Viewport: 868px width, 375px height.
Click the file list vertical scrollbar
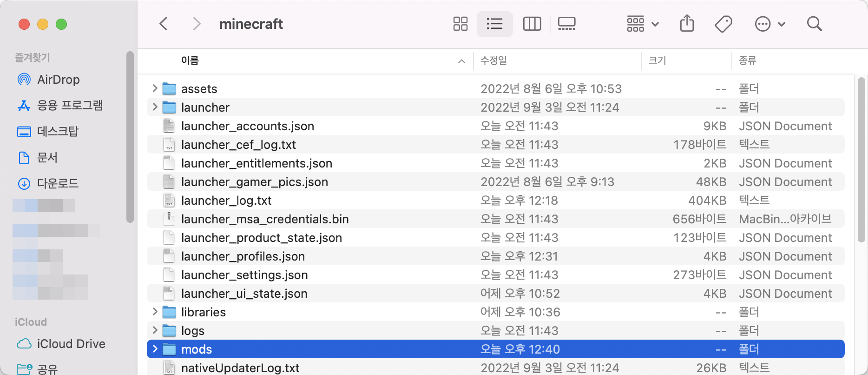(x=861, y=160)
